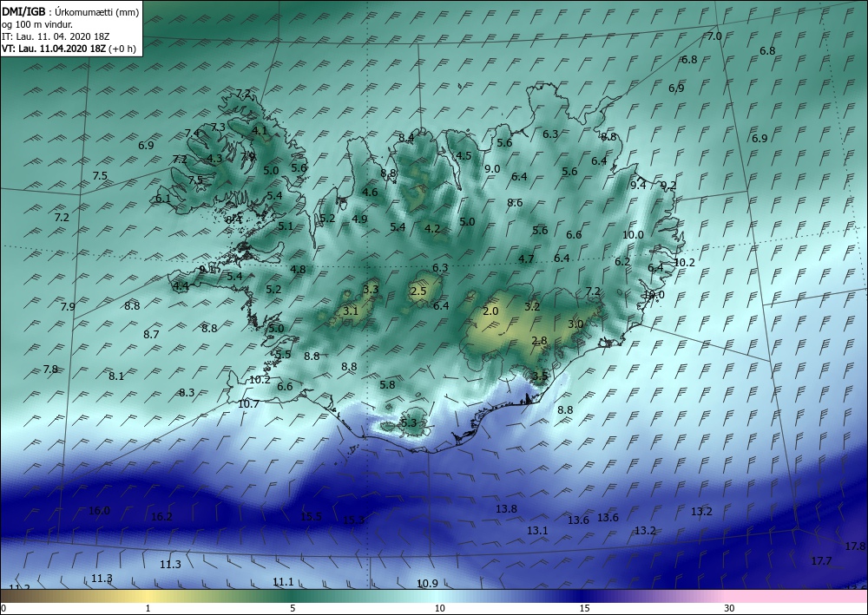Image resolution: width=868 pixels, height=615 pixels.
Task: Pick the brown end of the colour scale
Action: point(16,596)
